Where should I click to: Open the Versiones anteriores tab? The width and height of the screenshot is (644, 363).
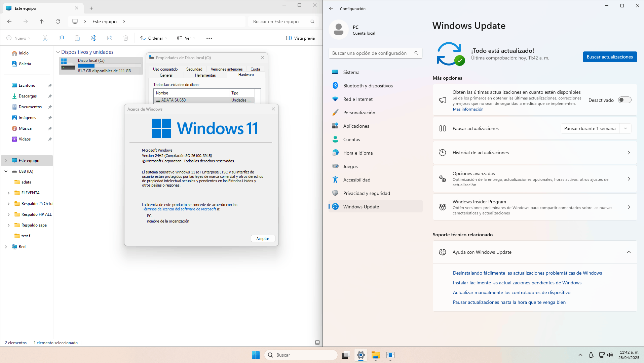click(x=227, y=69)
